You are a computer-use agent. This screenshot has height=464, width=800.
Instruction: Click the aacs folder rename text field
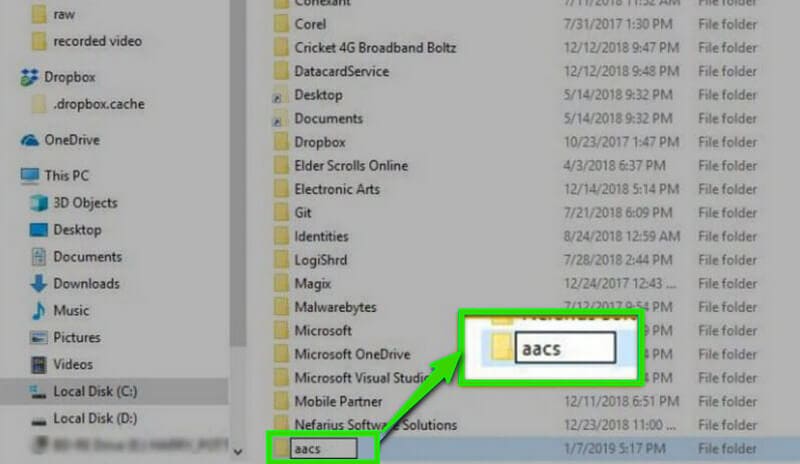pyautogui.click(x=323, y=448)
